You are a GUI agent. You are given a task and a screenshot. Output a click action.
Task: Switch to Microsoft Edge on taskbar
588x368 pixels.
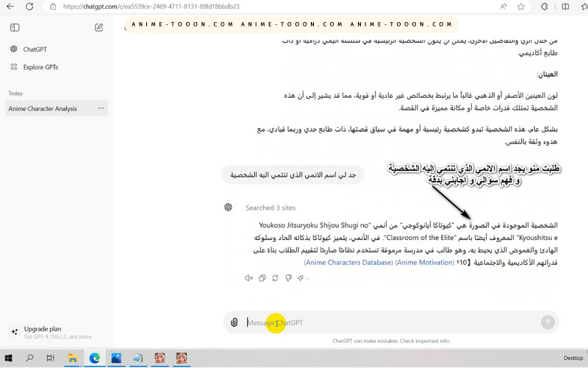tap(94, 358)
